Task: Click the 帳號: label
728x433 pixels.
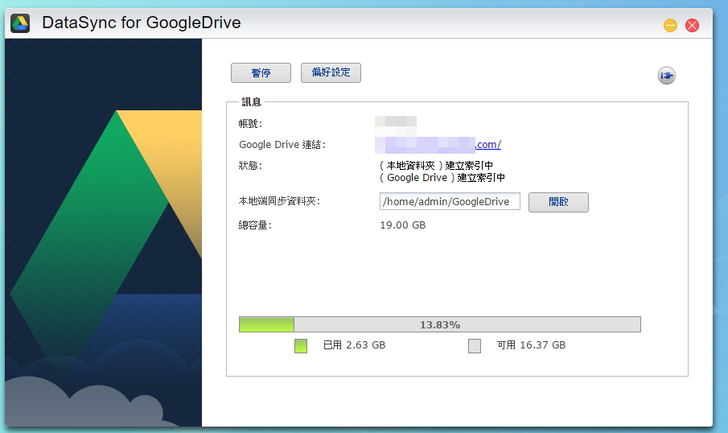Action: (250, 123)
